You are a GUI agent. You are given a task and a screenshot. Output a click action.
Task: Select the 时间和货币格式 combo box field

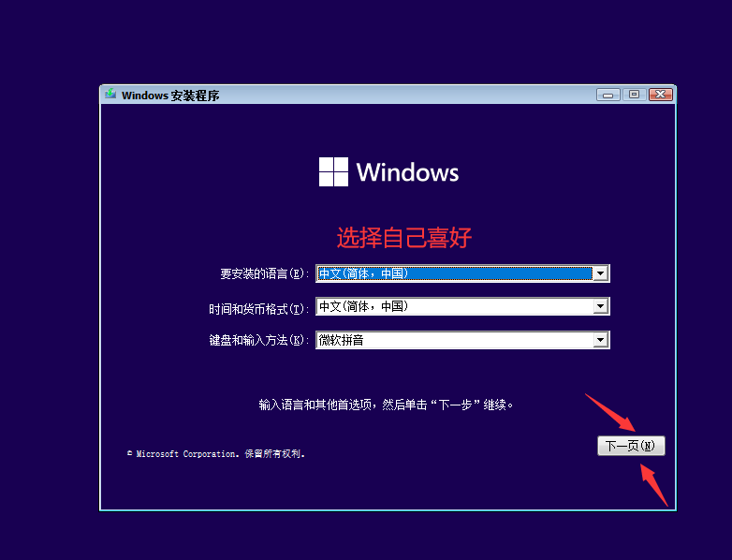[462, 306]
